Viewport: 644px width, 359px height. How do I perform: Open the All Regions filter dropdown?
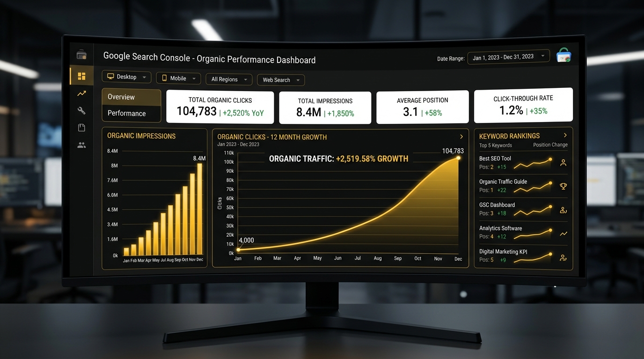click(x=229, y=79)
